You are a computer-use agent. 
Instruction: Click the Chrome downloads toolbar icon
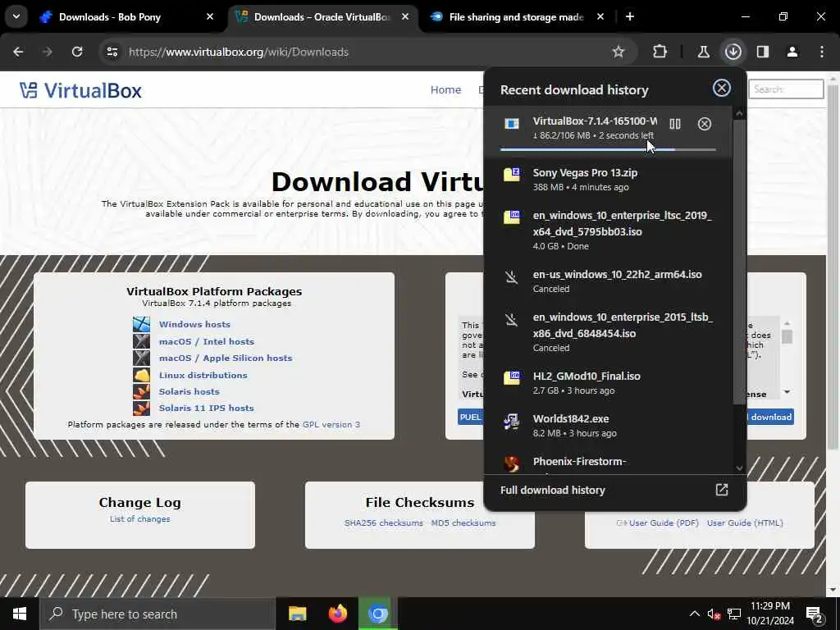coord(733,52)
